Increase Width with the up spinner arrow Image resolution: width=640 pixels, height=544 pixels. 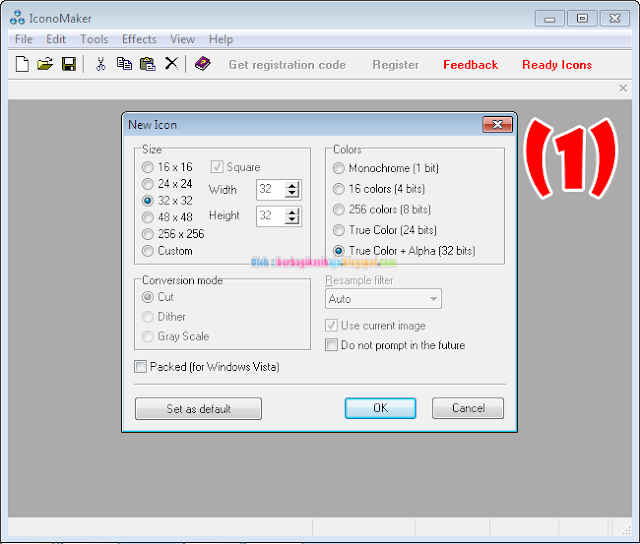pos(292,186)
